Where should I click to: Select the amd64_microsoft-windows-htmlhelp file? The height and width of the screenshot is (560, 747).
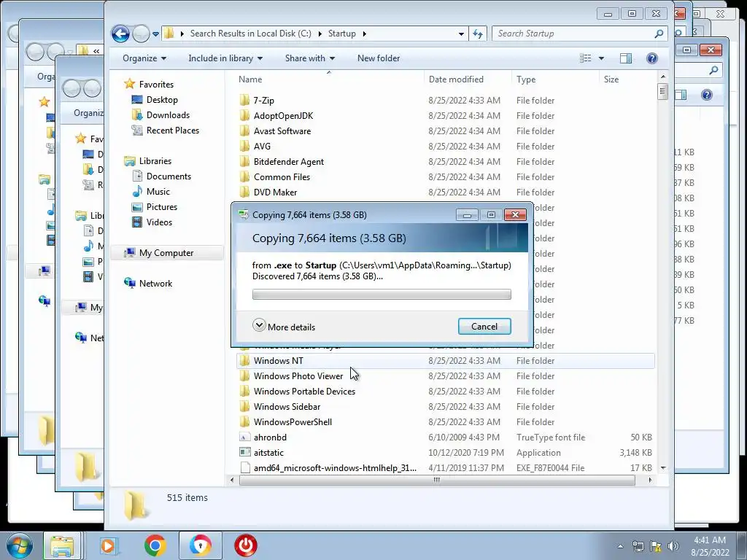335,467
